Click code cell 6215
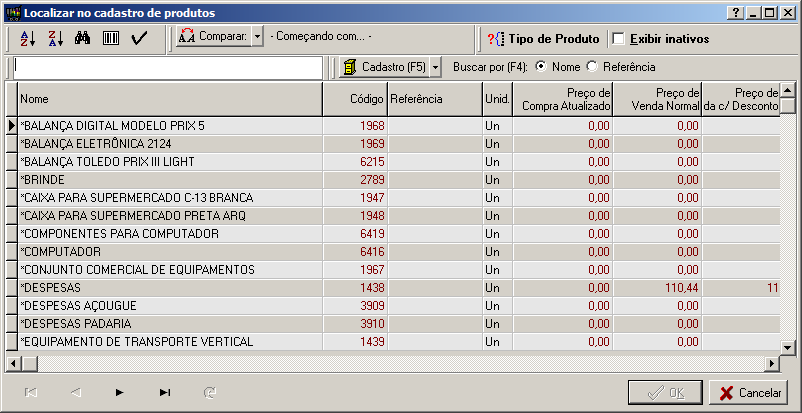802x413 pixels. 355,162
